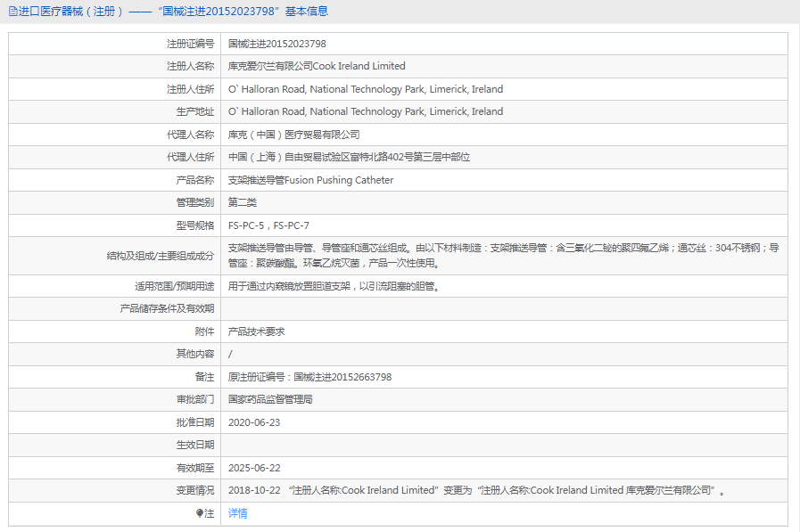
Task: Select intended use text 用于通过内窥镜放置胆道支架
Action: pyautogui.click(x=289, y=286)
